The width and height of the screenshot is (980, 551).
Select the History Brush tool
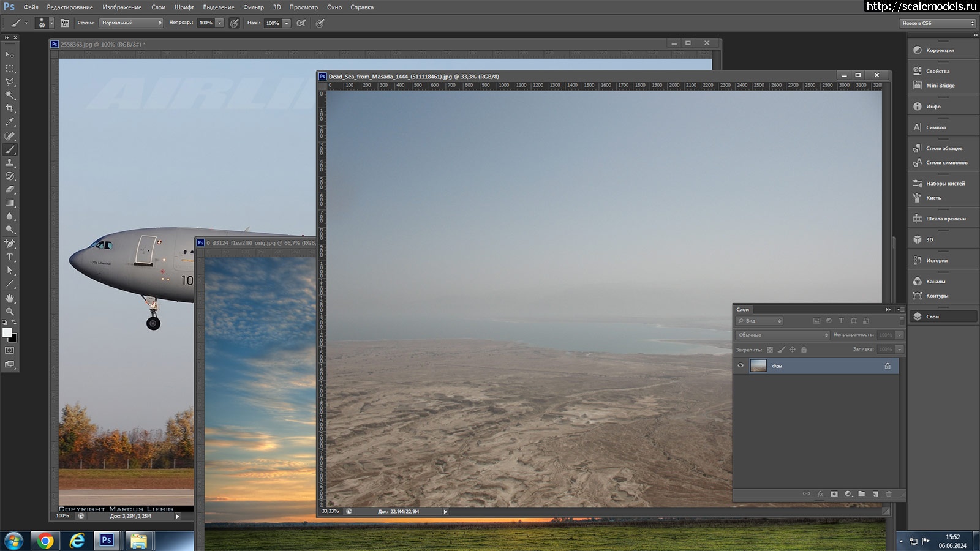pyautogui.click(x=10, y=176)
